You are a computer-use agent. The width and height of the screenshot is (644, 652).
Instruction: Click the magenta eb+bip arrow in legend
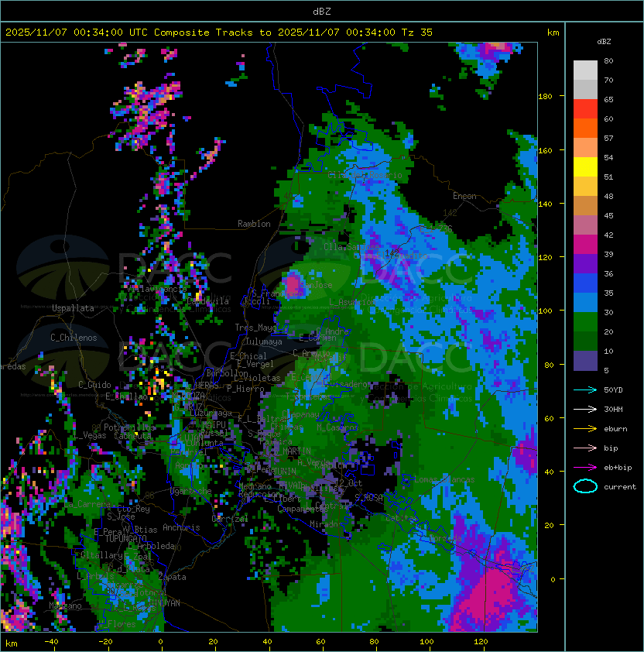click(585, 468)
